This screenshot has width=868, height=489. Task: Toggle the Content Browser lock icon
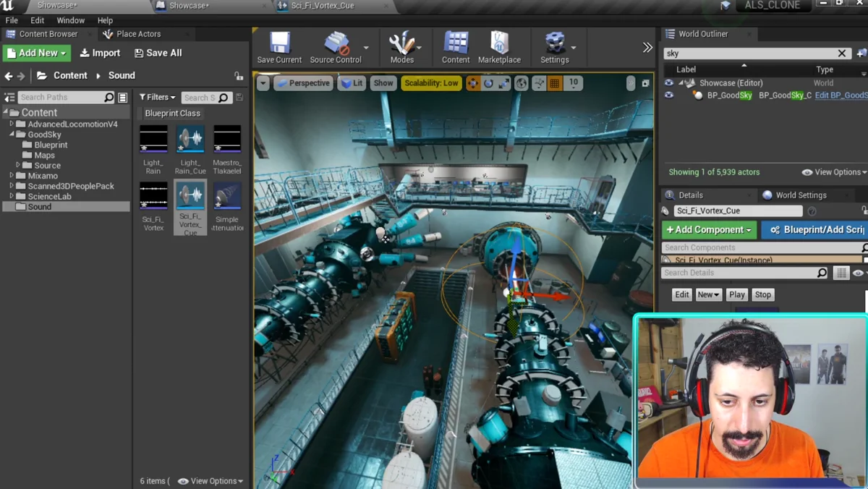point(239,76)
